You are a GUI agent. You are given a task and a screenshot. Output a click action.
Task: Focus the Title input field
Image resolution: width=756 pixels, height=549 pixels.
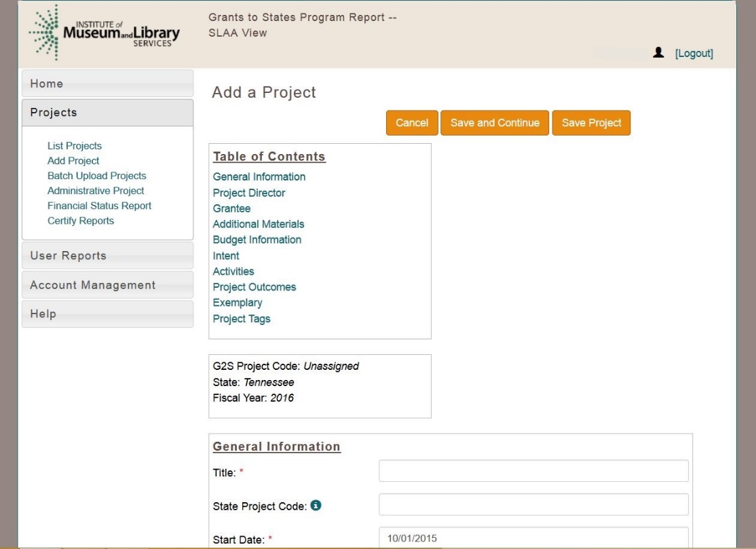tap(533, 471)
